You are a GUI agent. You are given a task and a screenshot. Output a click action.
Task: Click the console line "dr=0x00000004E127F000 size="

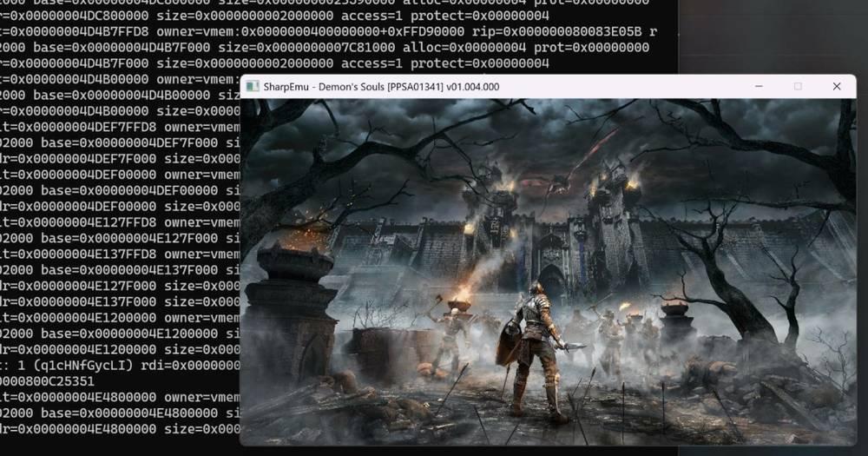pos(120,286)
